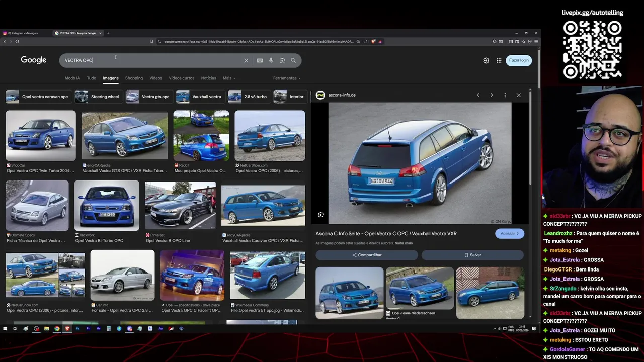Image resolution: width=644 pixels, height=362 pixels.
Task: Open encyCARpedia Vauxhall Vectra GTS OPC thumbnail
Action: point(125,136)
